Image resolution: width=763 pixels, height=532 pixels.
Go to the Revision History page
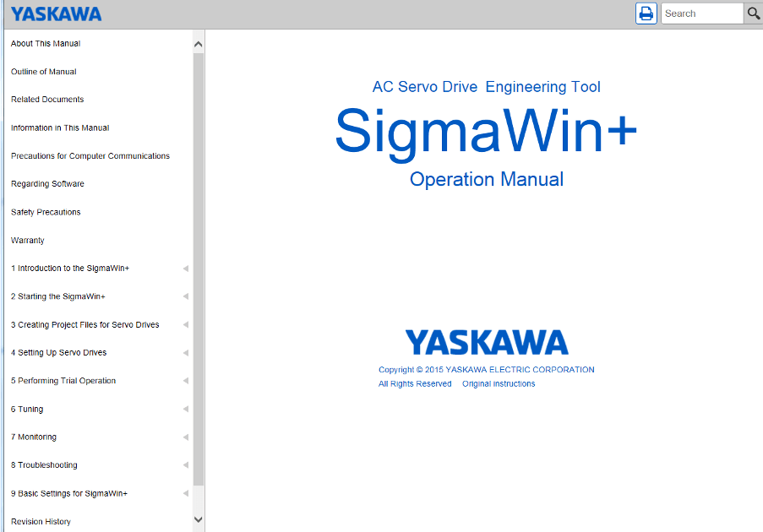[41, 522]
